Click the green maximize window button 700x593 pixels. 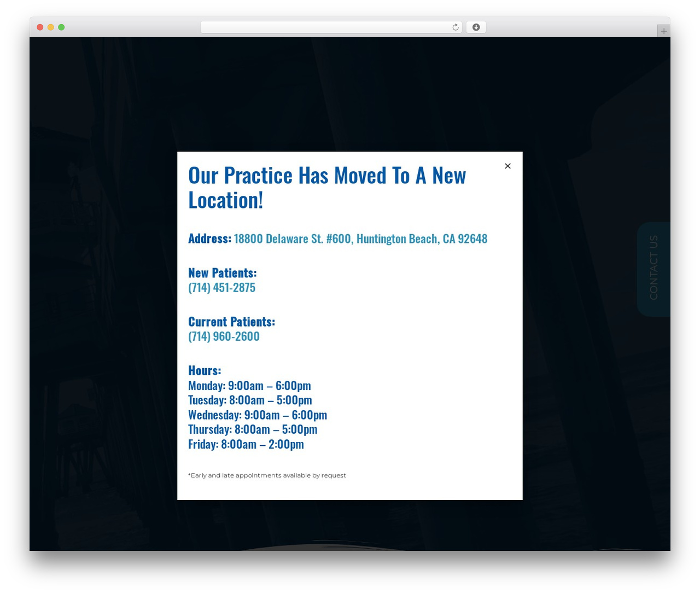(x=61, y=27)
